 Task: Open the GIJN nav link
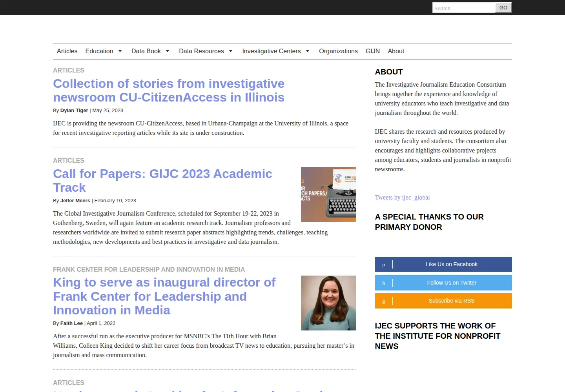click(x=373, y=51)
